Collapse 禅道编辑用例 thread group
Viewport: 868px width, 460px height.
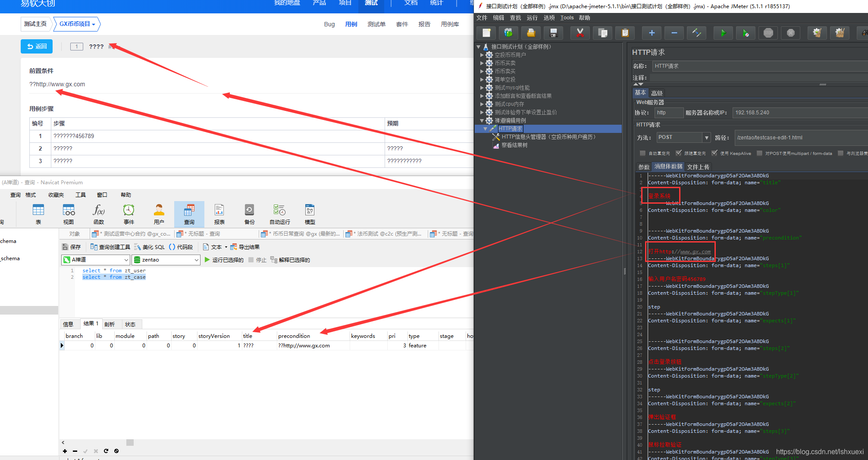pyautogui.click(x=482, y=120)
